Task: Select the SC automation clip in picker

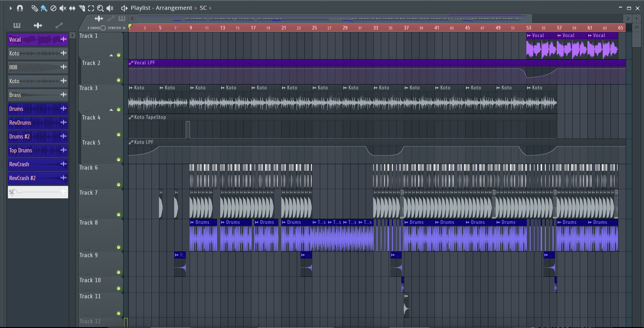Action: pyautogui.click(x=38, y=192)
